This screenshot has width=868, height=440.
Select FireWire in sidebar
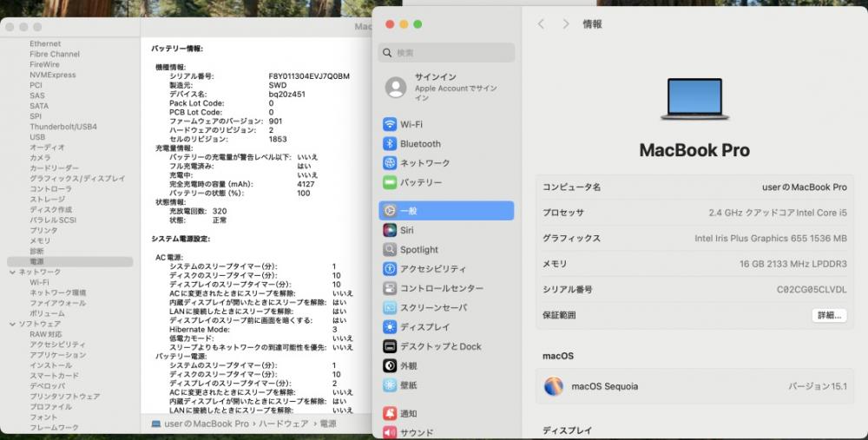point(44,65)
